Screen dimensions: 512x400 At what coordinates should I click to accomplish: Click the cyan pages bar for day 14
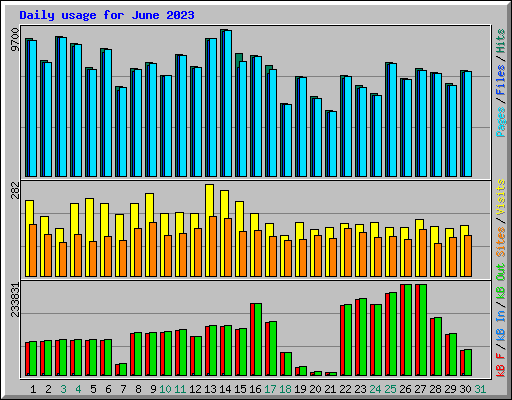[228, 103]
